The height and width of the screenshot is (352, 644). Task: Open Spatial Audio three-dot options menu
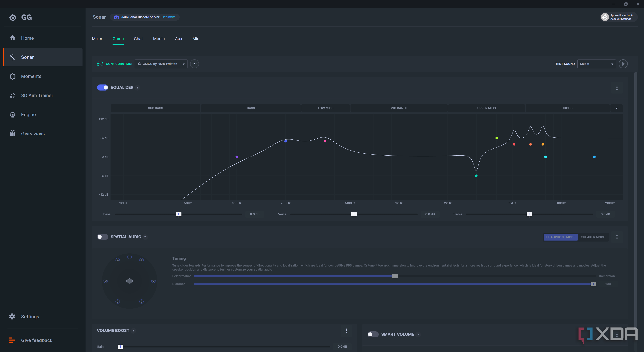[x=617, y=237]
